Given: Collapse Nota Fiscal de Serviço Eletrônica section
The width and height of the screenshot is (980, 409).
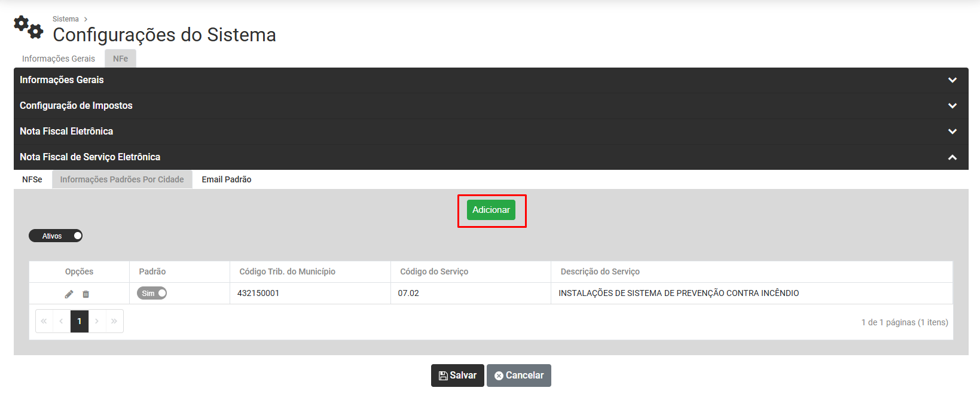Looking at the screenshot, I should point(952,157).
